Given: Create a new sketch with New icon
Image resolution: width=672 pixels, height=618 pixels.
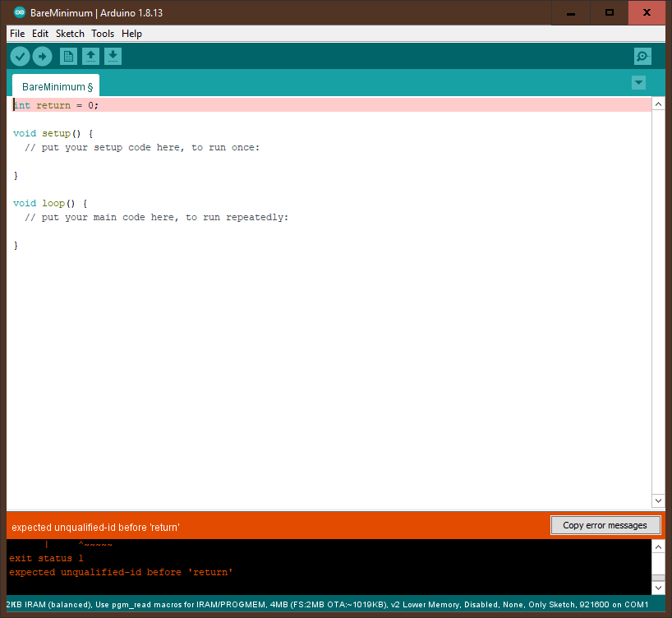Looking at the screenshot, I should (x=68, y=57).
